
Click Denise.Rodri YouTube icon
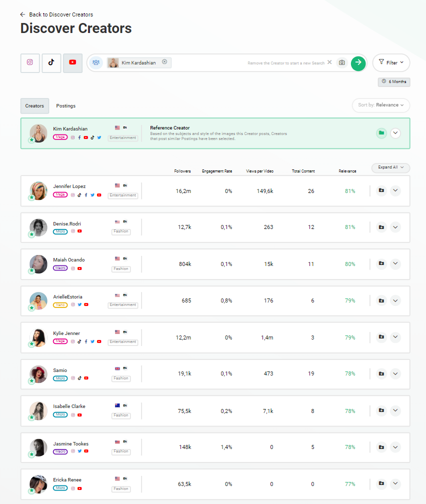79,231
